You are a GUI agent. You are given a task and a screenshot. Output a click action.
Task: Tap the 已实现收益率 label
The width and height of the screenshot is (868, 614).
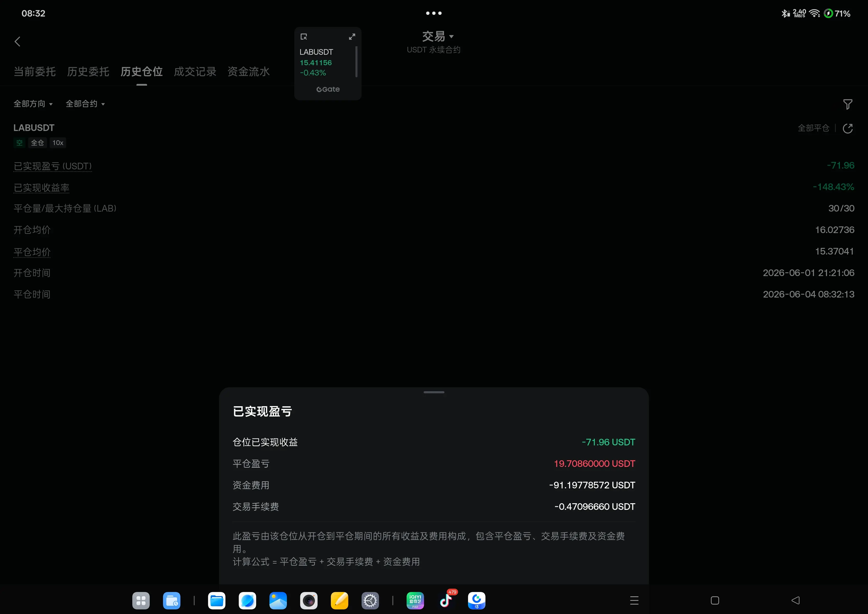[41, 188]
